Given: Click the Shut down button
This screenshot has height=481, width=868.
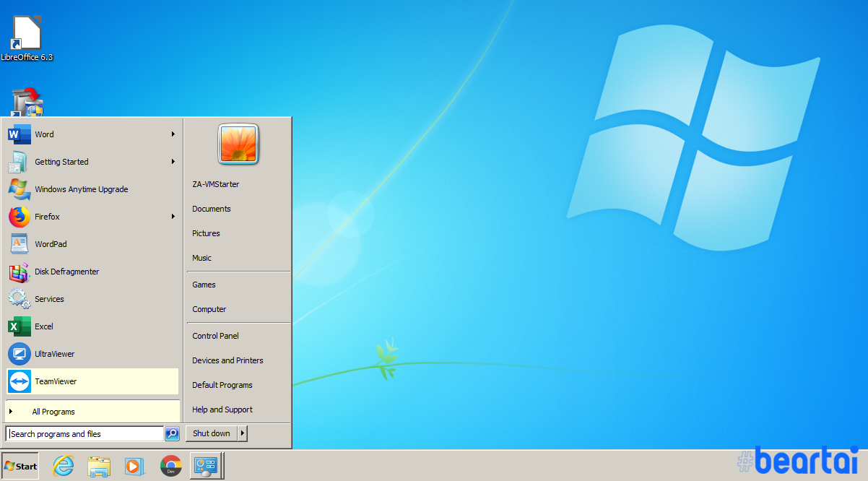Looking at the screenshot, I should coord(212,433).
